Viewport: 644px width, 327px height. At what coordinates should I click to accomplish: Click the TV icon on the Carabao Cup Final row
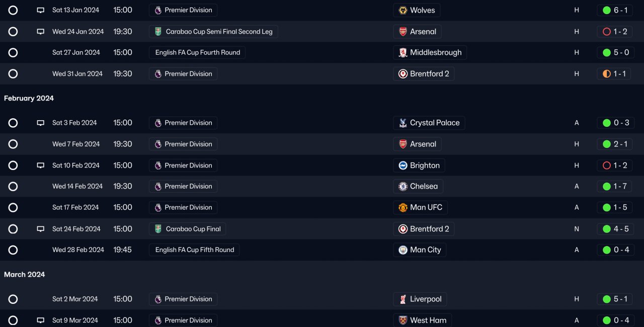[x=41, y=229]
